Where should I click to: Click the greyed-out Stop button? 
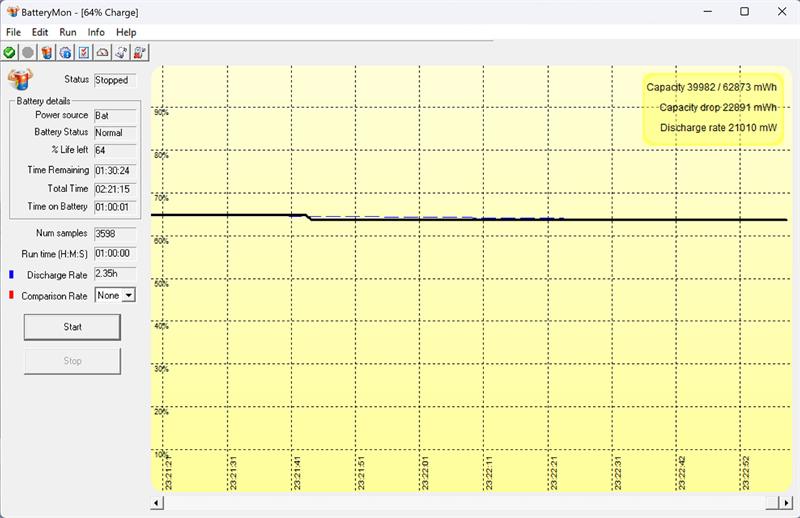[x=72, y=361]
